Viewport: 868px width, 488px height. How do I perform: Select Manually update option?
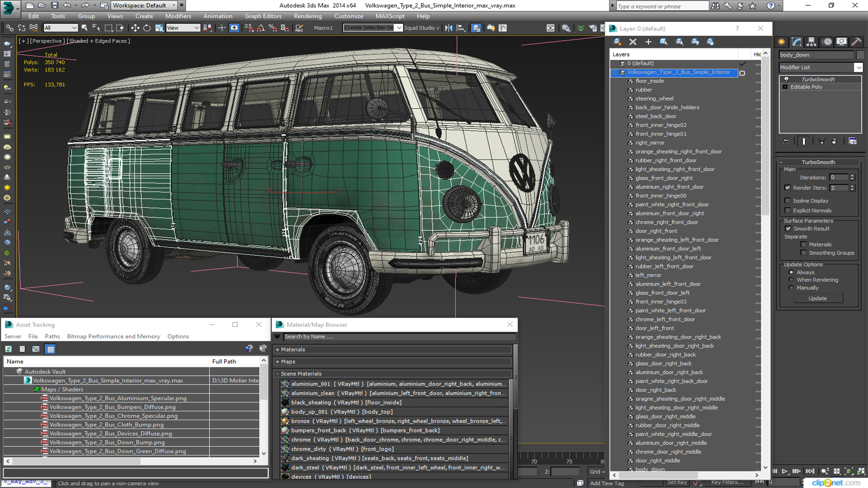[791, 287]
